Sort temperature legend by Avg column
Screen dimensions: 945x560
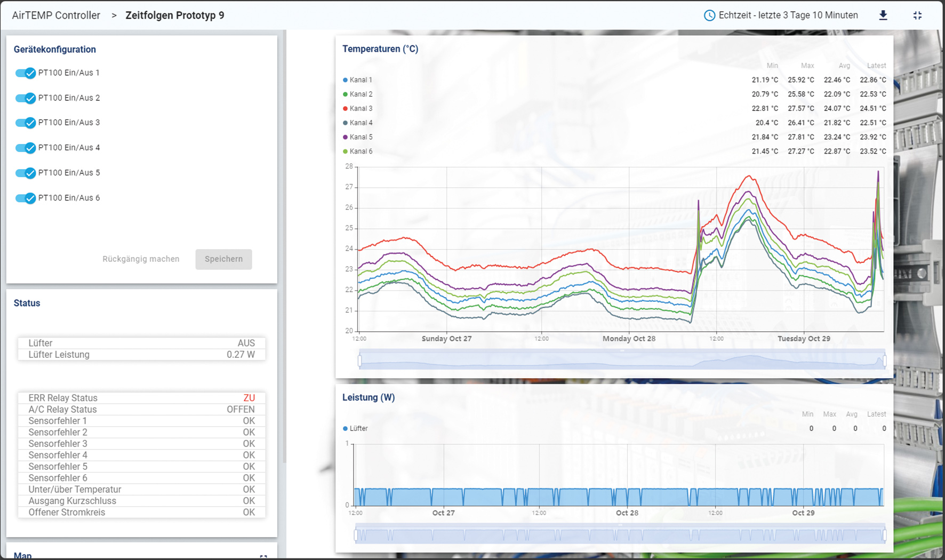(x=844, y=66)
